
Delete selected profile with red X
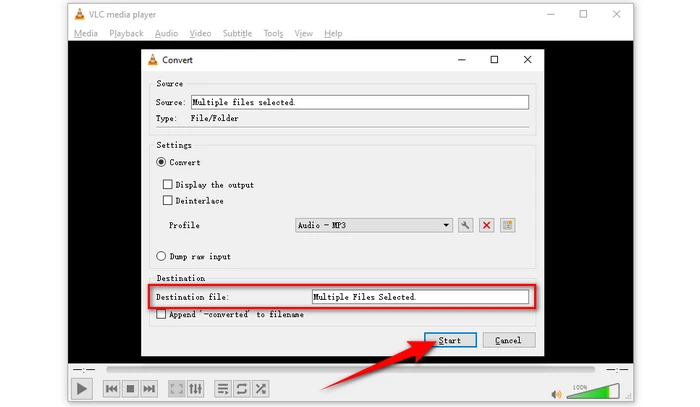(x=487, y=226)
